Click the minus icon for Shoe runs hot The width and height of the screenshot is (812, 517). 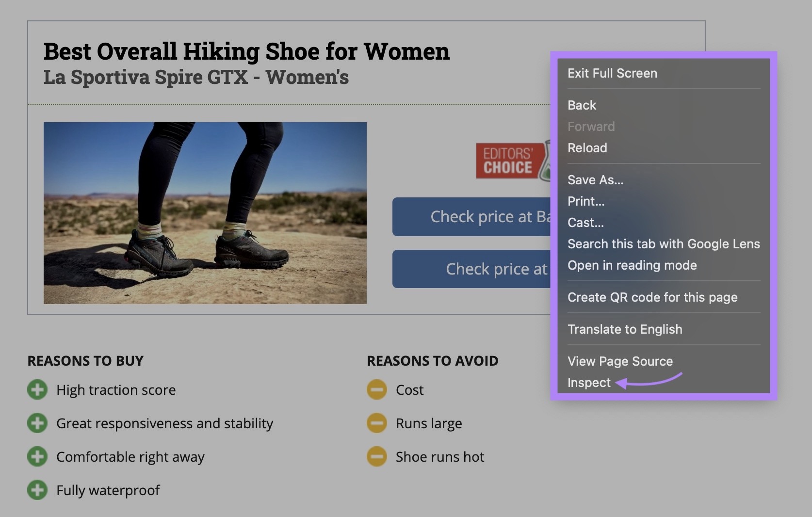point(377,456)
